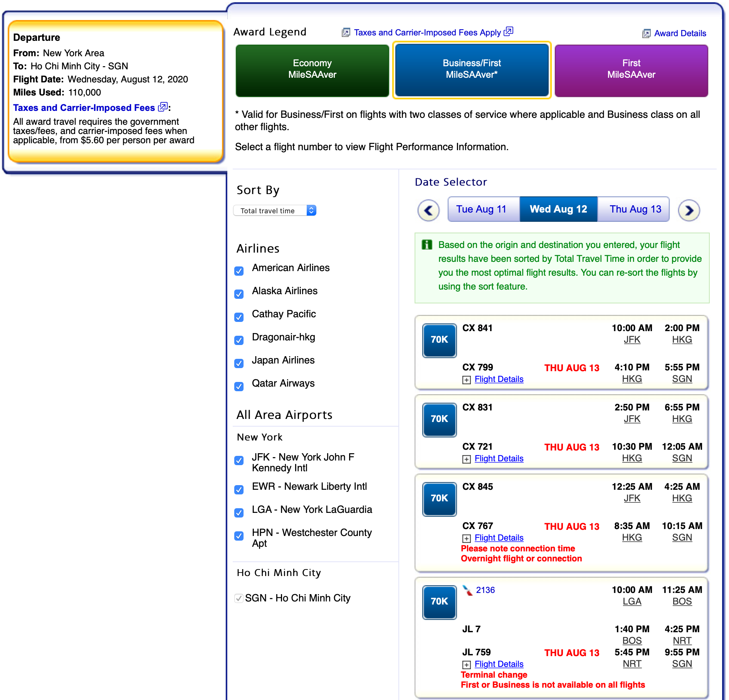Click the external icon in Departure panel fees link

163,107
